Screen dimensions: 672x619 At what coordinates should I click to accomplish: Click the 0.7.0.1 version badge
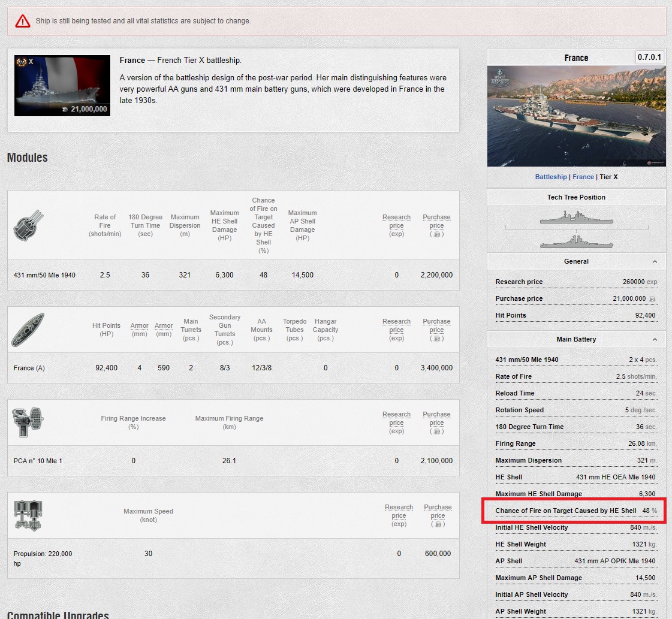tap(649, 57)
